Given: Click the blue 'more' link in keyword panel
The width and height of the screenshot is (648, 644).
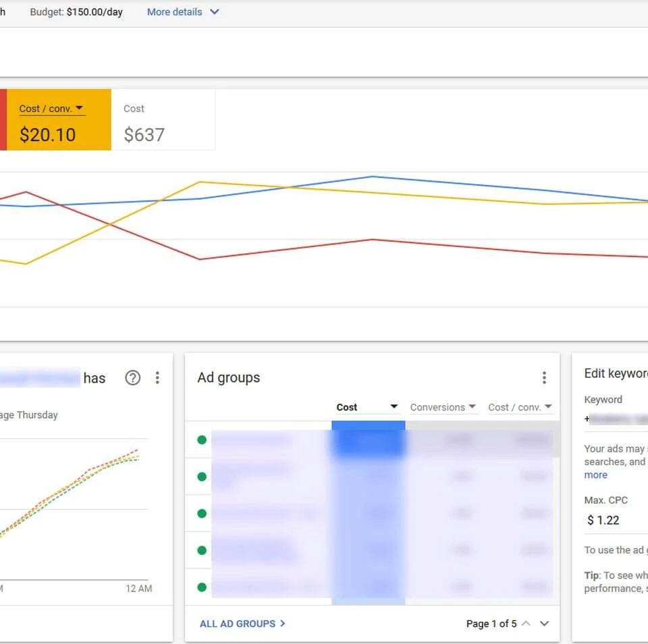Looking at the screenshot, I should [x=595, y=475].
